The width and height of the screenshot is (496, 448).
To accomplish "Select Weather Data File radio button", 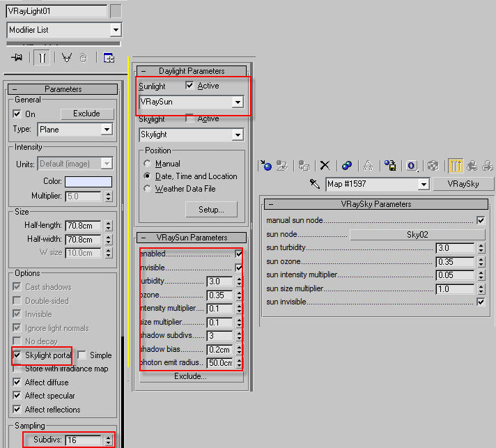I will tap(147, 189).
